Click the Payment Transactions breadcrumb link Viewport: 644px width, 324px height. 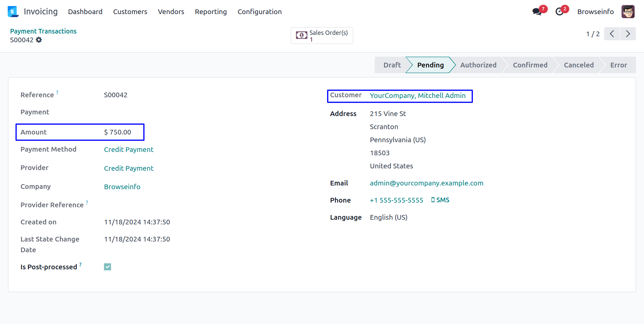coord(43,31)
